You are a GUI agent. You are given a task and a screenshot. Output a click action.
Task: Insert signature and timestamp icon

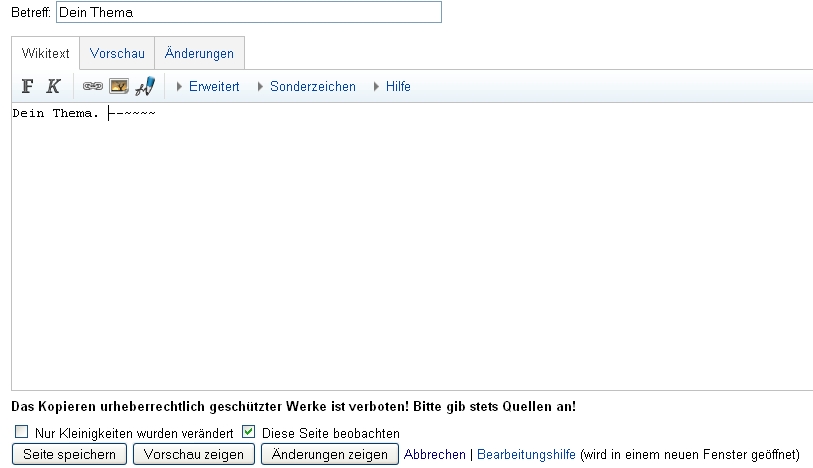click(x=145, y=87)
